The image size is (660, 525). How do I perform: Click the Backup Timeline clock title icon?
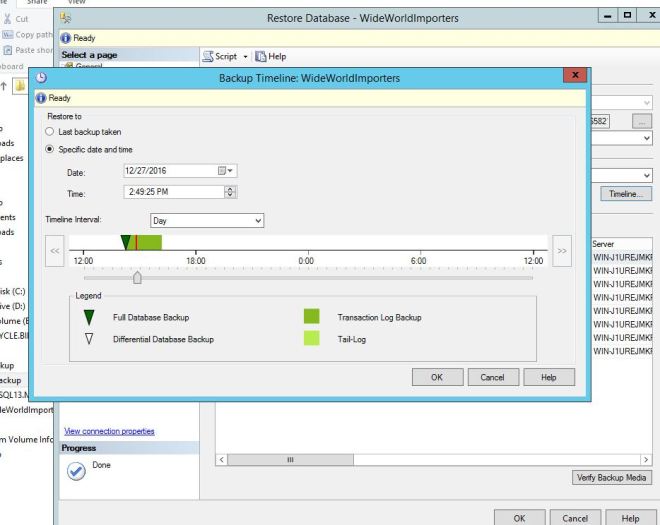[41, 78]
